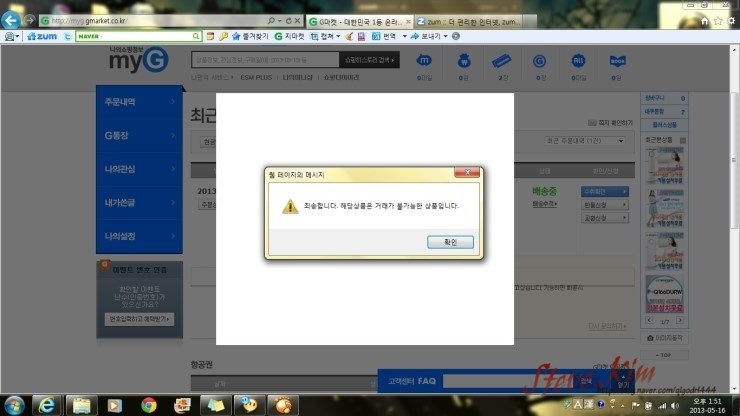740x416 pixels.
Task: Click the browser forward arrow
Action: [29, 20]
